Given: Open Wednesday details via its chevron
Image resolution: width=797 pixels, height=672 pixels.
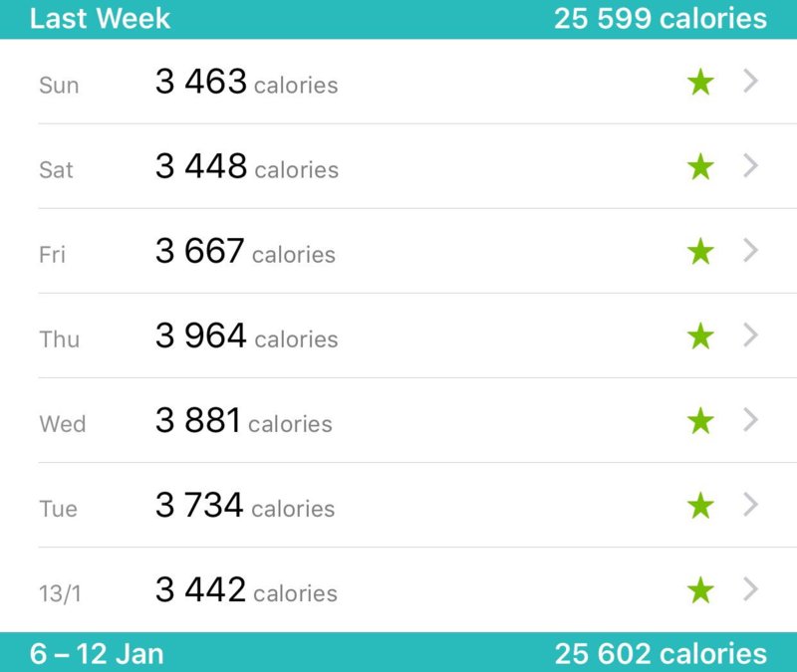Looking at the screenshot, I should pos(751,420).
